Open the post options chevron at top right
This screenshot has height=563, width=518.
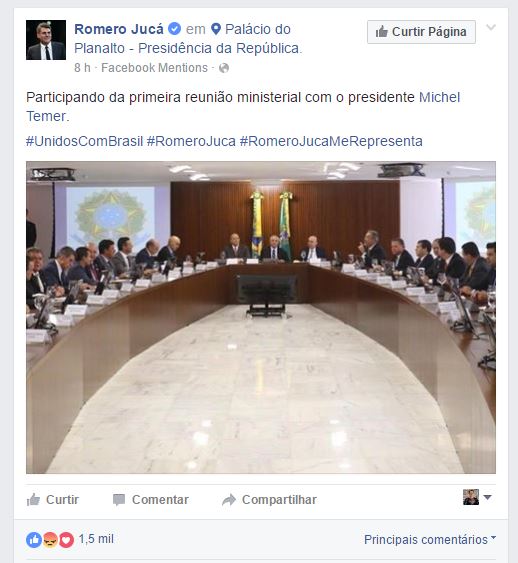(x=491, y=27)
